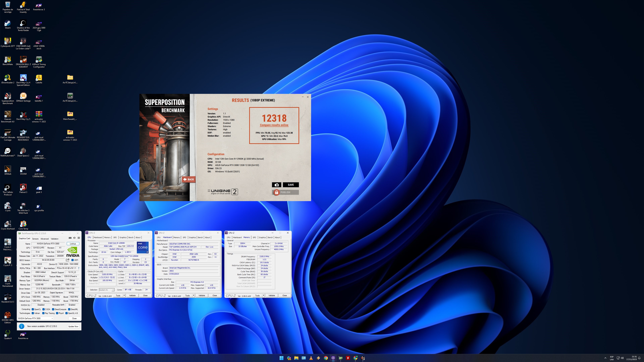Click the GPU-Z screenshot camera icon
This screenshot has height=362, width=644.
point(70,238)
